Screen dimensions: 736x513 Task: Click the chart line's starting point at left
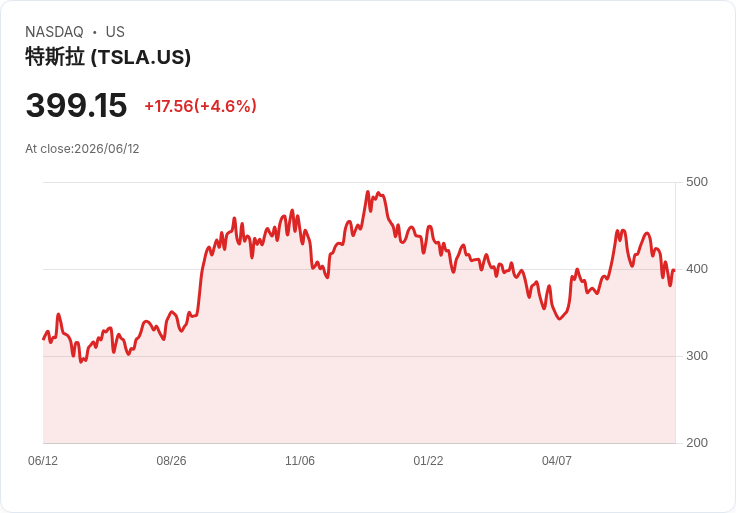tap(43, 339)
